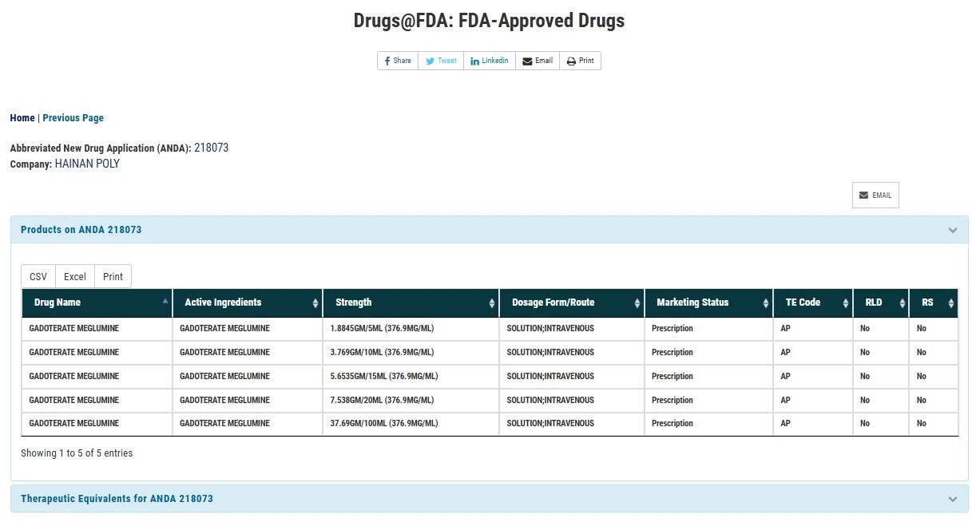
Task: Print page using the printer icon button
Action: (x=581, y=61)
